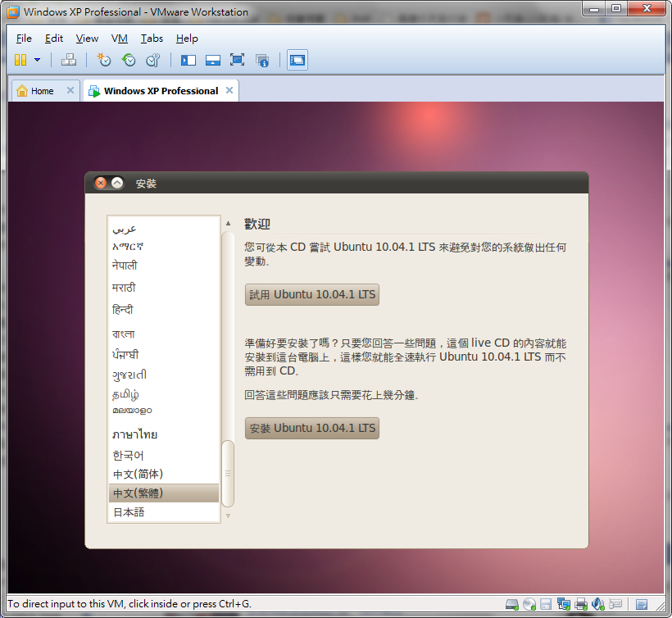The height and width of the screenshot is (618, 672).
Task: Open the Tabs menu
Action: pyautogui.click(x=152, y=39)
